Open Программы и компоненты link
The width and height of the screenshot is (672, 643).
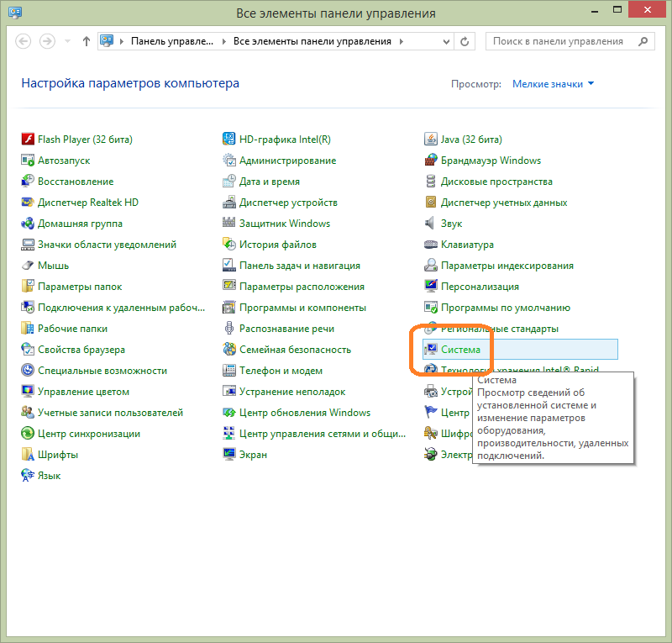coord(302,308)
